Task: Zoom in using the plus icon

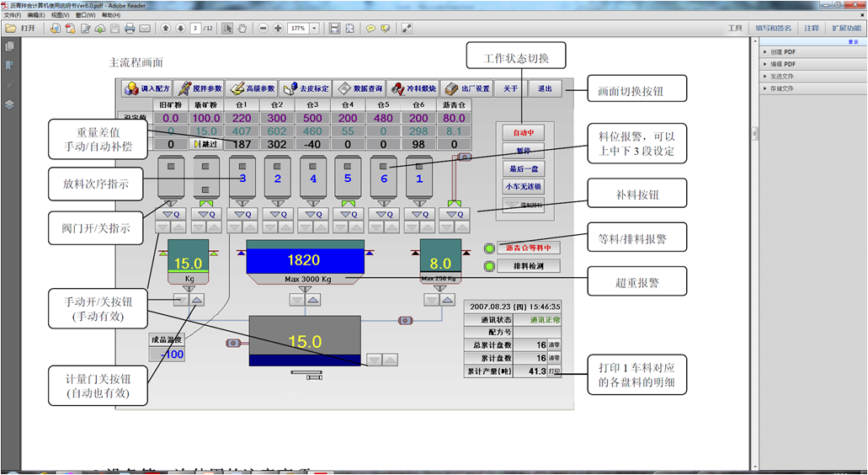Action: click(x=278, y=28)
